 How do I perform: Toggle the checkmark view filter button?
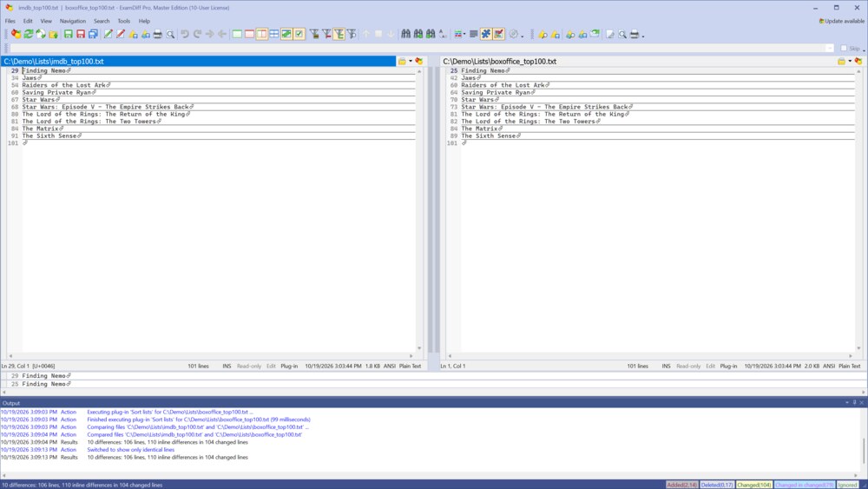[299, 35]
